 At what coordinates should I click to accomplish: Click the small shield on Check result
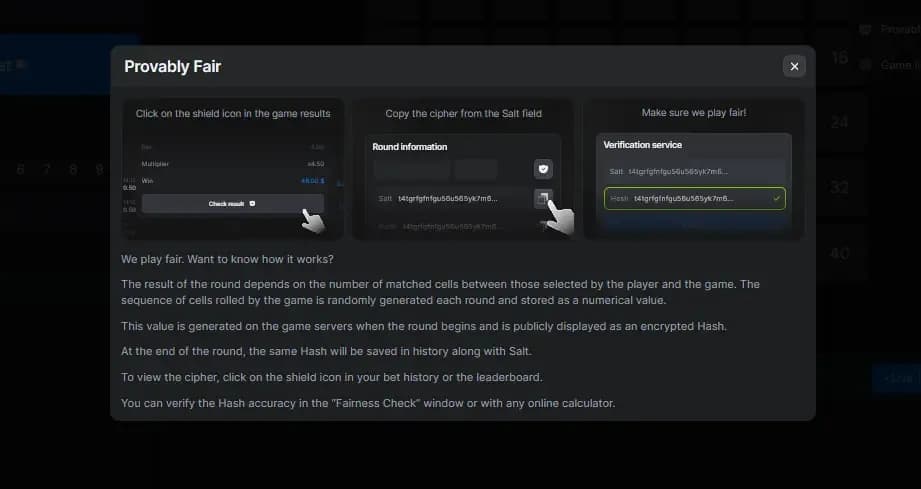pyautogui.click(x=252, y=204)
